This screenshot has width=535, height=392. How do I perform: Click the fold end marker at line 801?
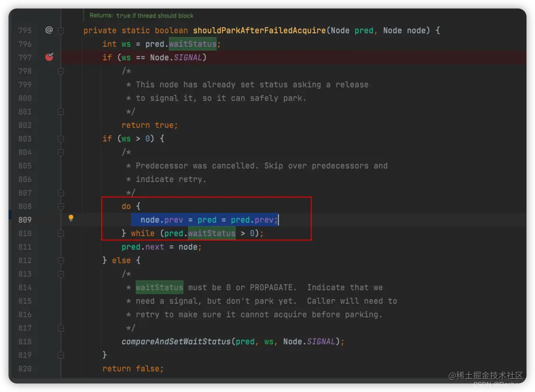coord(61,112)
